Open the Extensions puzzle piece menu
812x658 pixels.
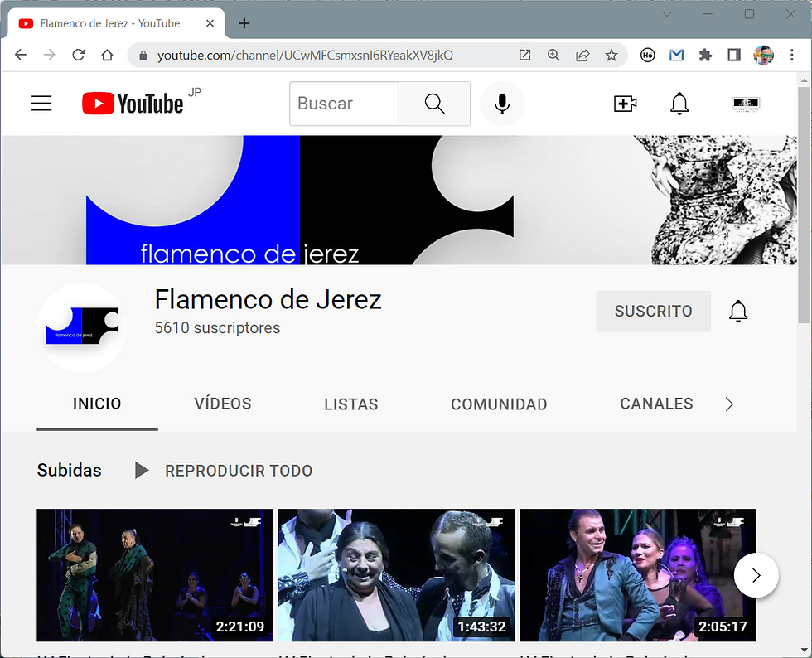(705, 55)
